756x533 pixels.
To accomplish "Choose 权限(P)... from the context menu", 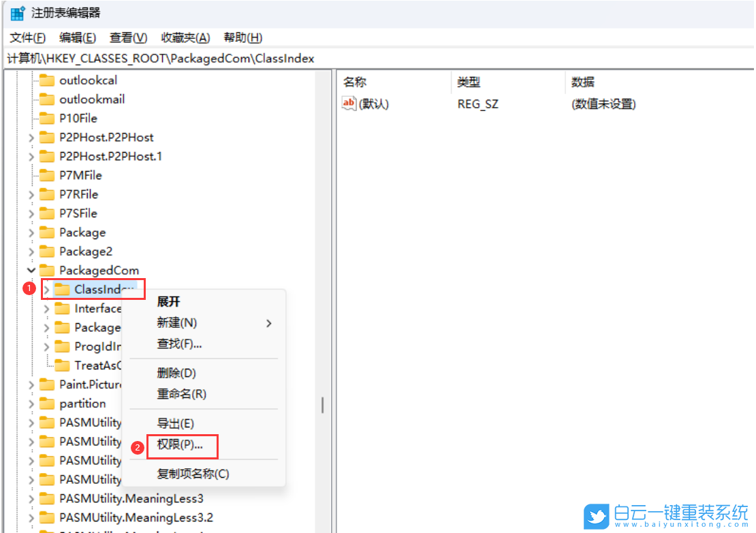I will pos(181,446).
